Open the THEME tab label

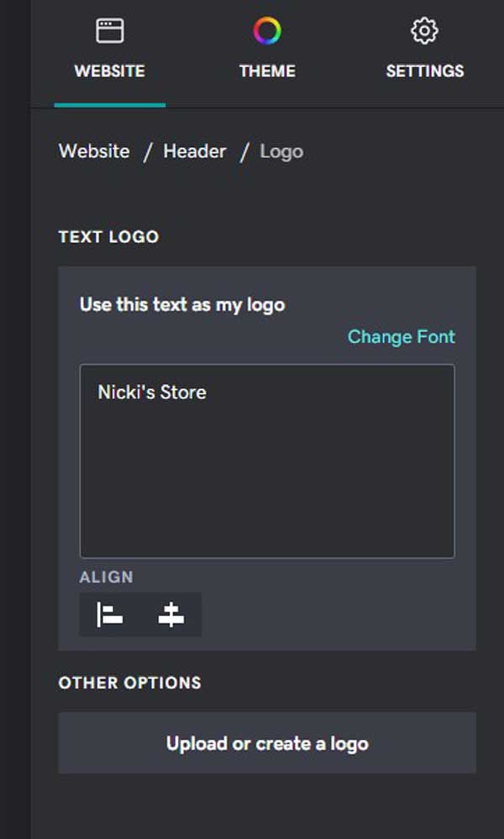pyautogui.click(x=267, y=71)
